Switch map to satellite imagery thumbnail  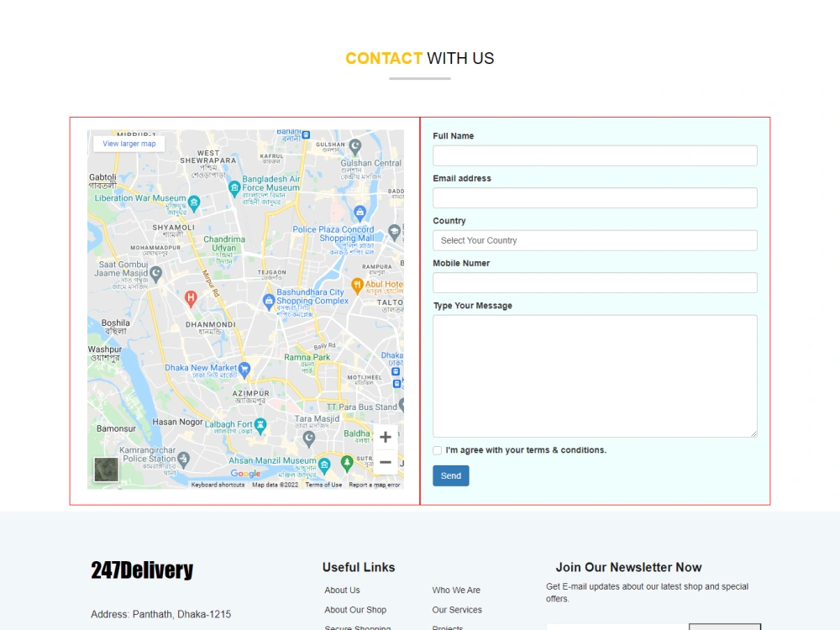pyautogui.click(x=107, y=470)
